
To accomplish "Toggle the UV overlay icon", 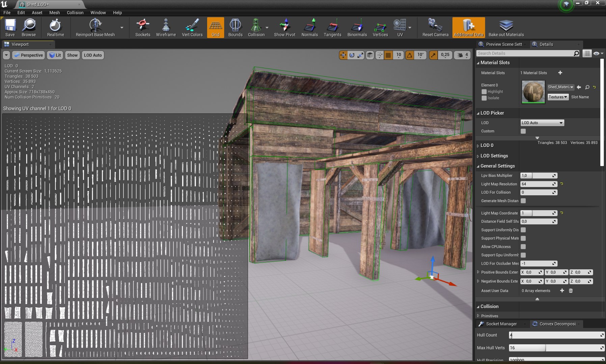I will pyautogui.click(x=400, y=28).
